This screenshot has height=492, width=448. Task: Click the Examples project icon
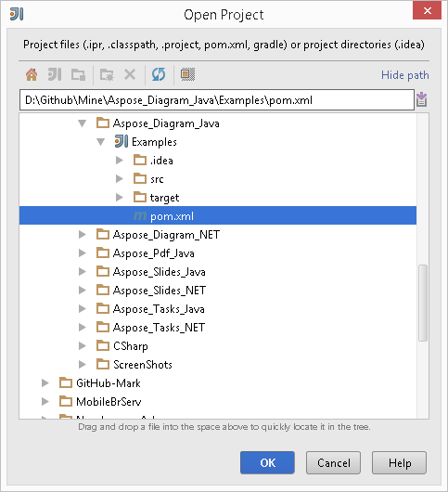(x=122, y=141)
